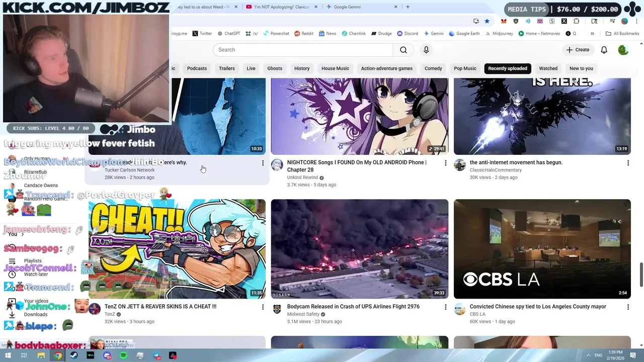Open the Drudge bookmark
This screenshot has width=644, height=362.
tap(381, 34)
